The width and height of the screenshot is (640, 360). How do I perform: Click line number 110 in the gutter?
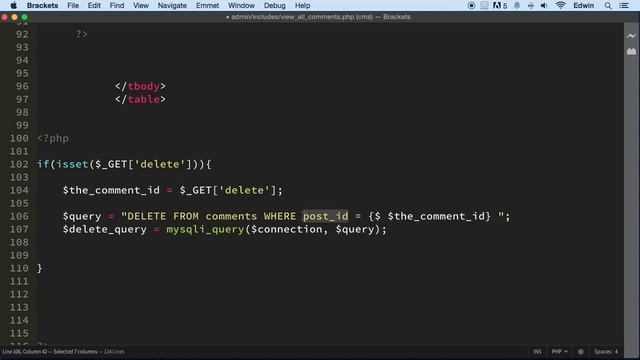pyautogui.click(x=19, y=268)
